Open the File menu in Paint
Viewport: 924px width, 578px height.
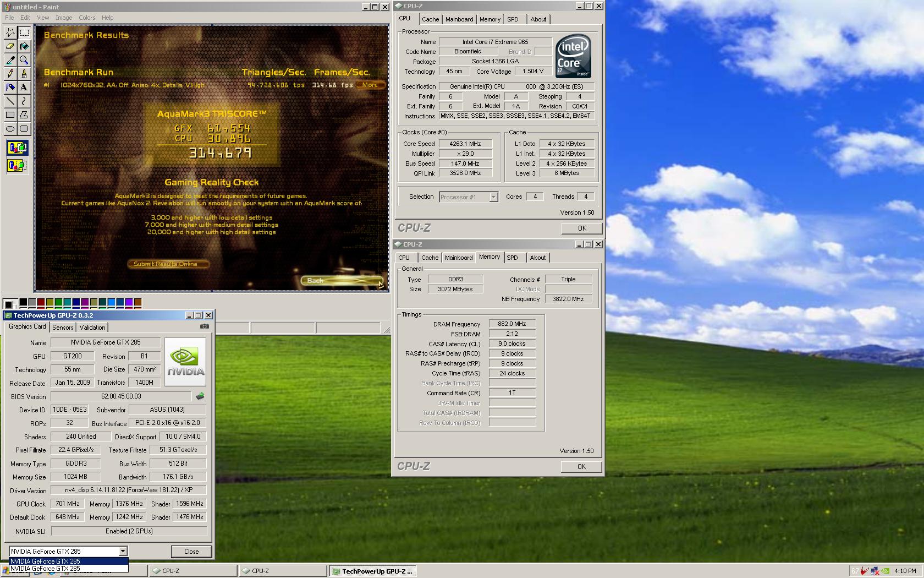(x=9, y=18)
